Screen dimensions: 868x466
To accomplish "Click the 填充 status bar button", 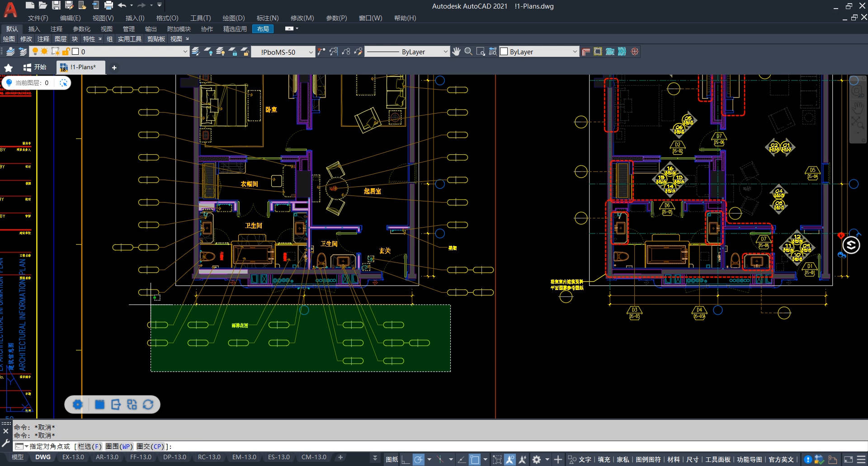I will point(604,460).
